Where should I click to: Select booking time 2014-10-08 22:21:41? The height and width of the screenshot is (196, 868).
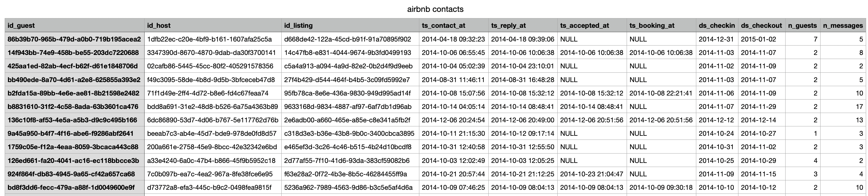[661, 93]
